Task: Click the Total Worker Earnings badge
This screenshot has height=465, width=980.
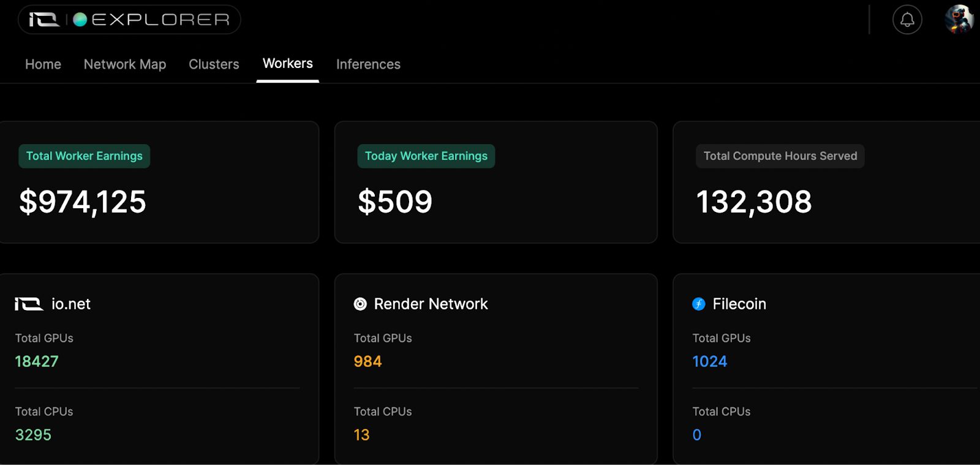Action: click(85, 156)
